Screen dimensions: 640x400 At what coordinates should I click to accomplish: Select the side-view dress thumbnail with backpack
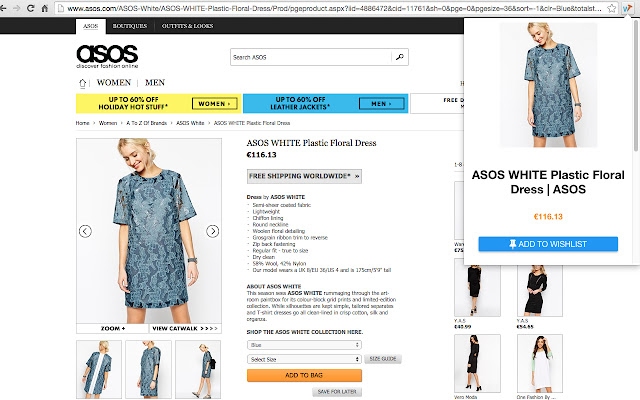click(x=198, y=369)
